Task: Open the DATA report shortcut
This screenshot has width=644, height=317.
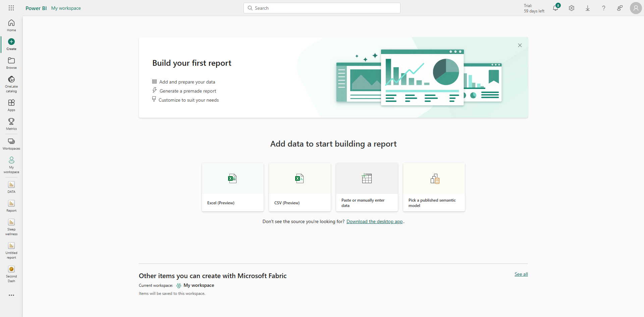Action: [x=11, y=187]
